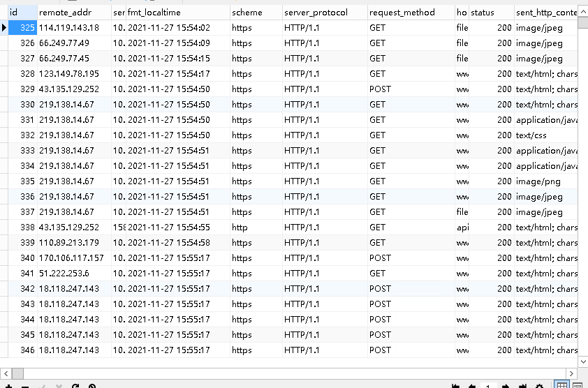Image resolution: width=588 pixels, height=388 pixels.
Task: Go to first page arrow icon
Action: click(x=455, y=386)
